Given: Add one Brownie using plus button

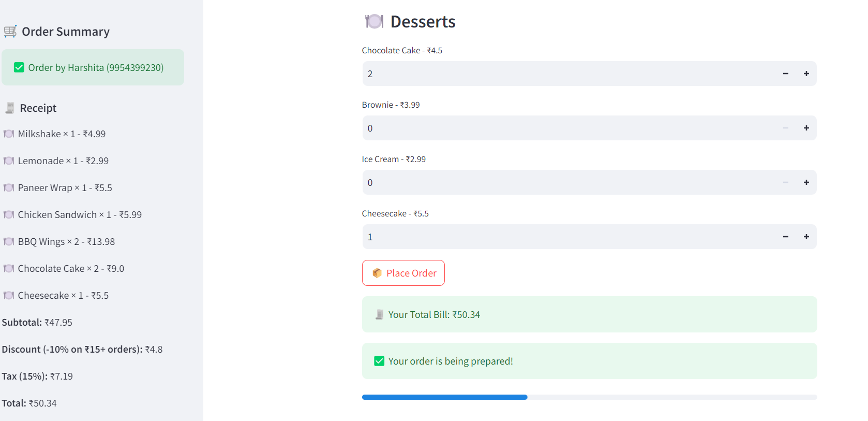Looking at the screenshot, I should tap(806, 128).
